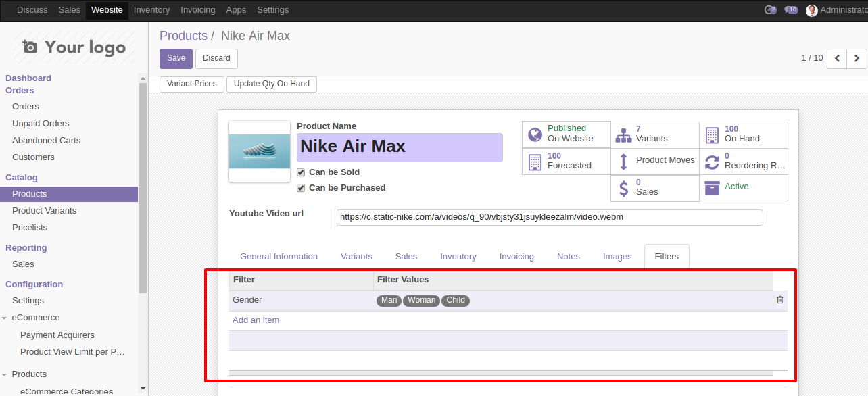
Task: Collapse the eCommerce sidebar section
Action: click(5, 318)
